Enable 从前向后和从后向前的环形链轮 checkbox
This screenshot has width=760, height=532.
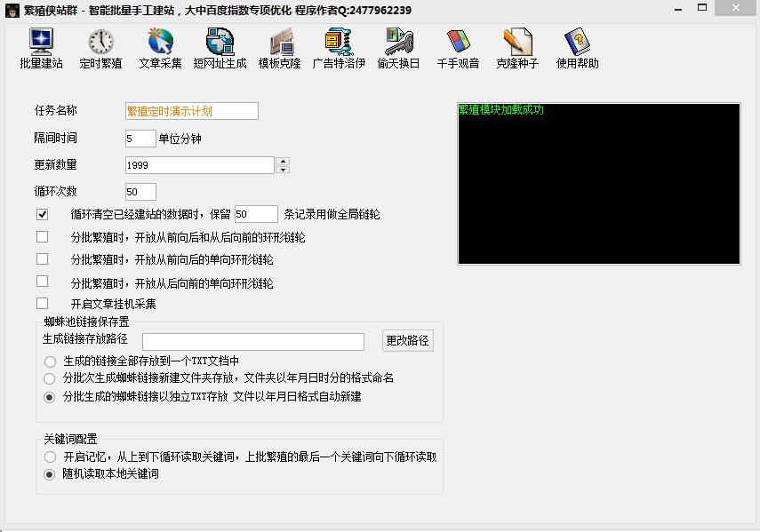pyautogui.click(x=42, y=237)
